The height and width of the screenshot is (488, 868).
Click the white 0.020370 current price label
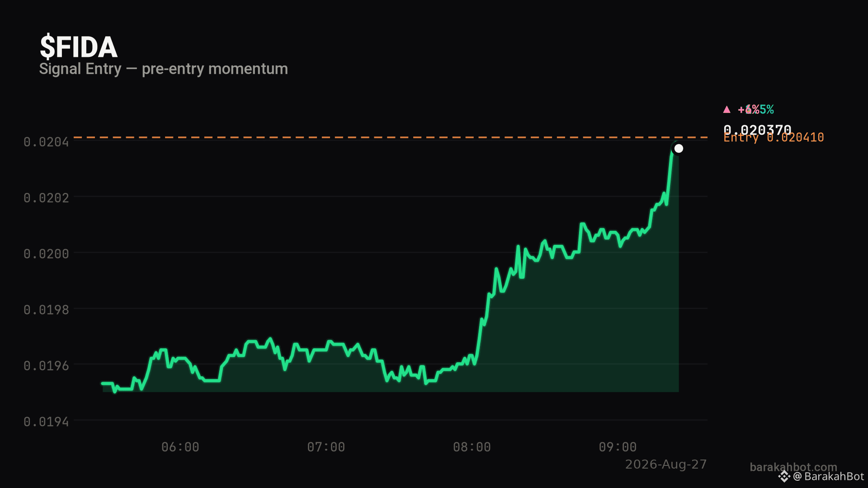(x=757, y=130)
